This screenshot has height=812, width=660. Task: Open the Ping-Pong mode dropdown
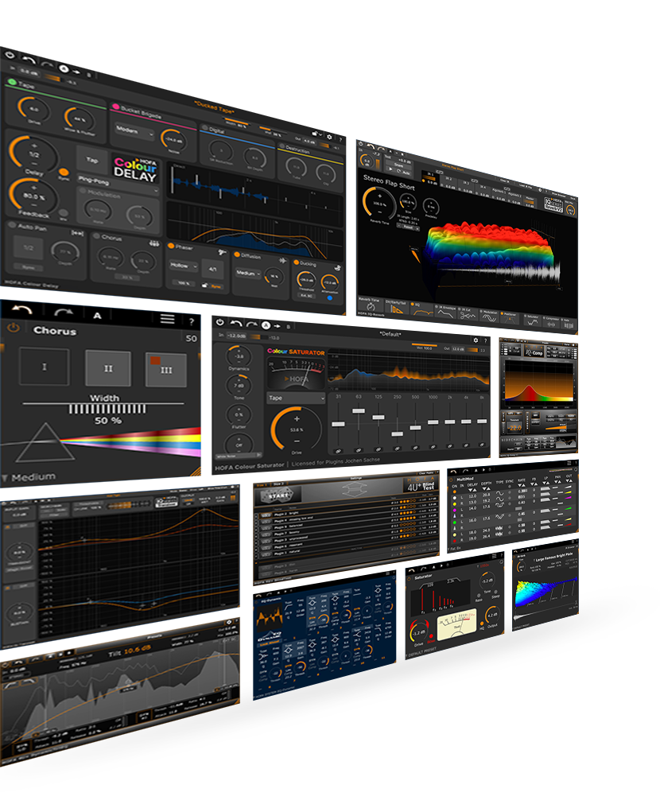point(117,181)
